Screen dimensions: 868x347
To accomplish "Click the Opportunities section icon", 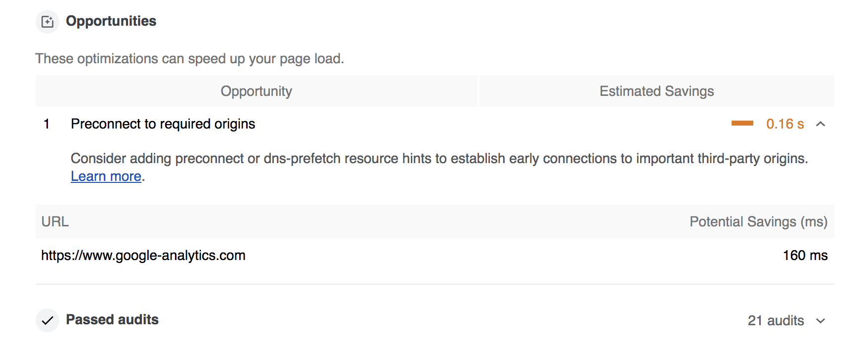I will [47, 22].
